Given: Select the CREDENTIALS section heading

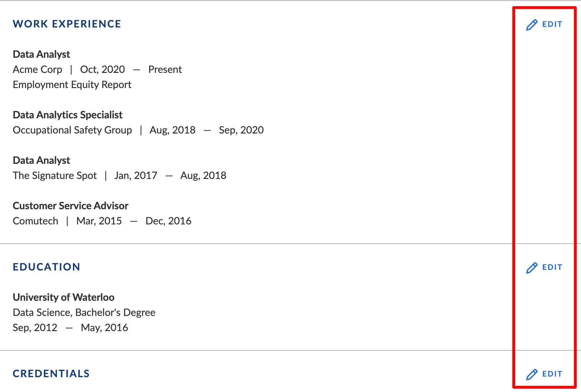Looking at the screenshot, I should tap(51, 374).
